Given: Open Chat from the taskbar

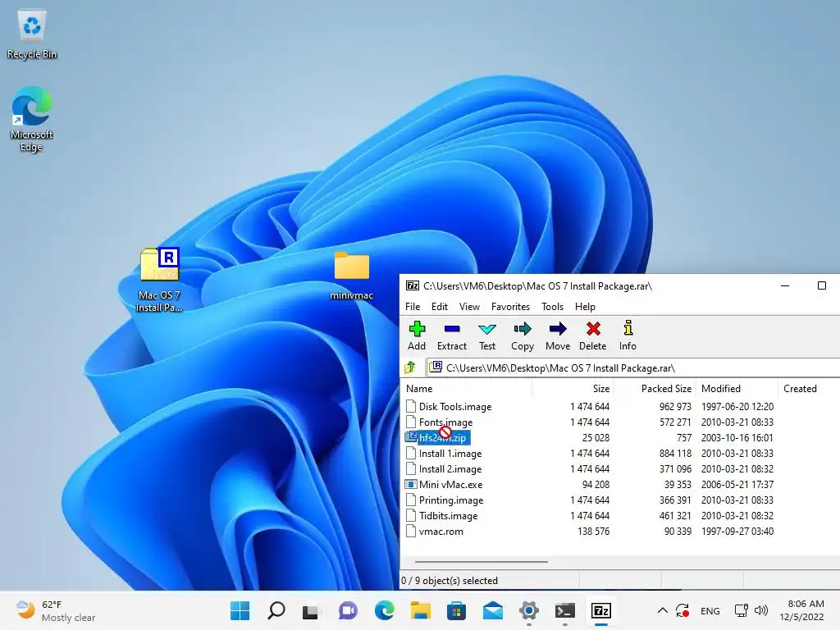Looking at the screenshot, I should pyautogui.click(x=348, y=610).
